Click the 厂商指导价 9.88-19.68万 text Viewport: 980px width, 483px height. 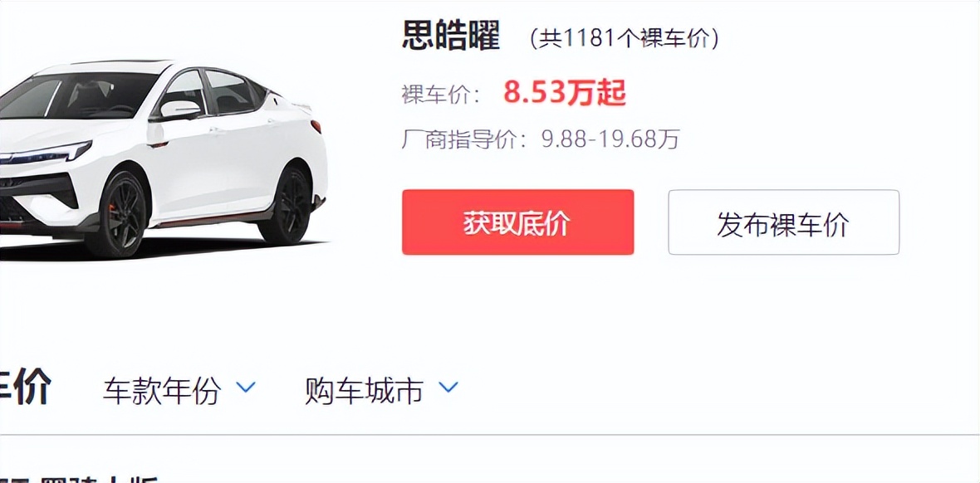pyautogui.click(x=541, y=139)
